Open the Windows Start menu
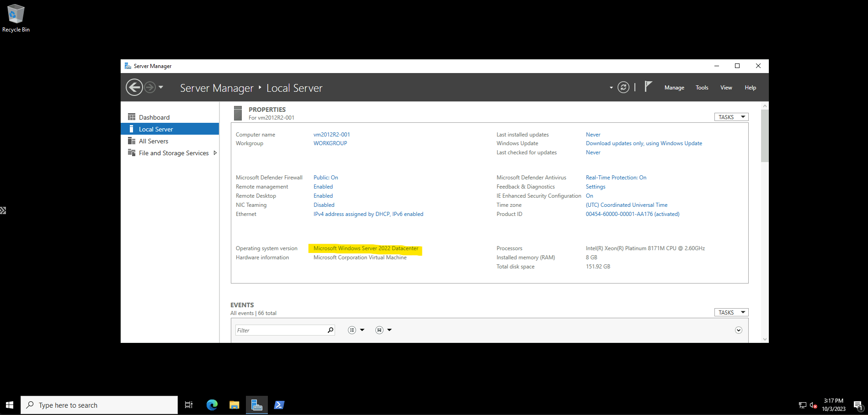Viewport: 868px width, 415px height. 10,405
